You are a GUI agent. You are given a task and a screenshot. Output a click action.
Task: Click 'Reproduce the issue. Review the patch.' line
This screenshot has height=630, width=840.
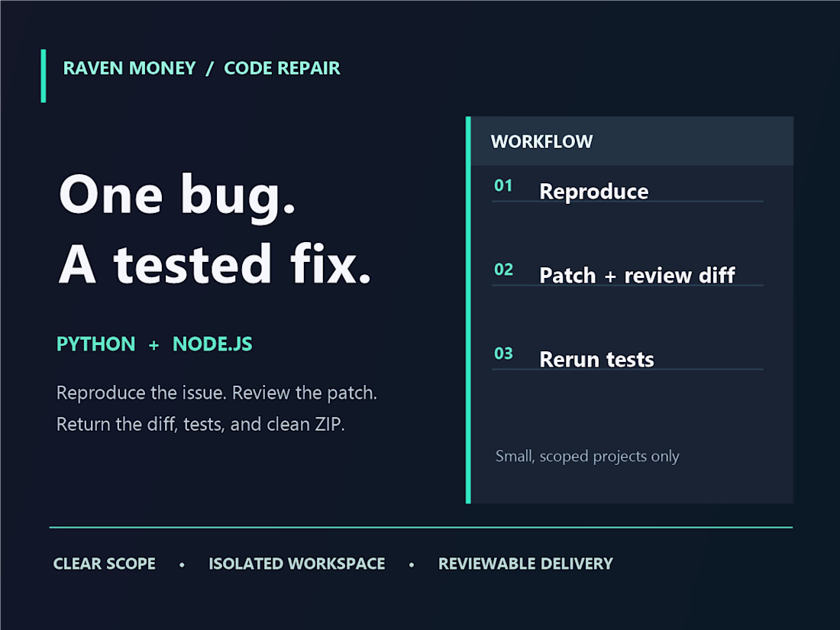tap(217, 393)
